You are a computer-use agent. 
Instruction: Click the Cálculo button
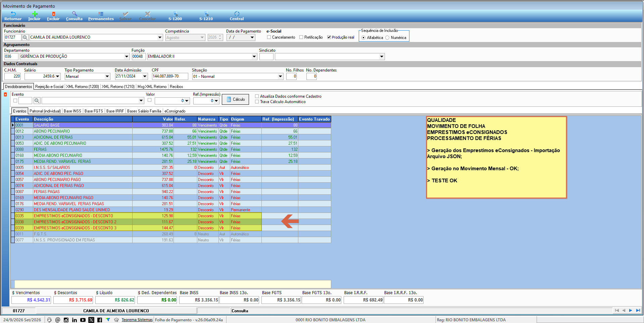click(x=235, y=99)
